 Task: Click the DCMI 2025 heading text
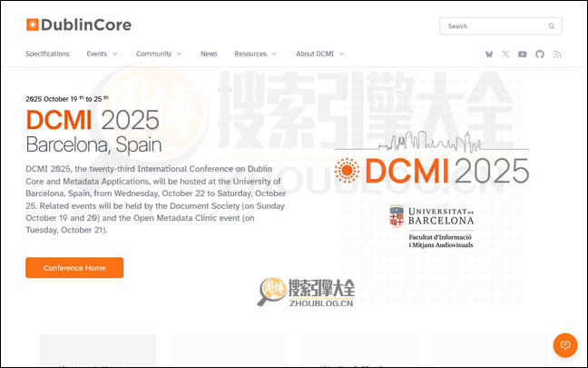coord(93,120)
